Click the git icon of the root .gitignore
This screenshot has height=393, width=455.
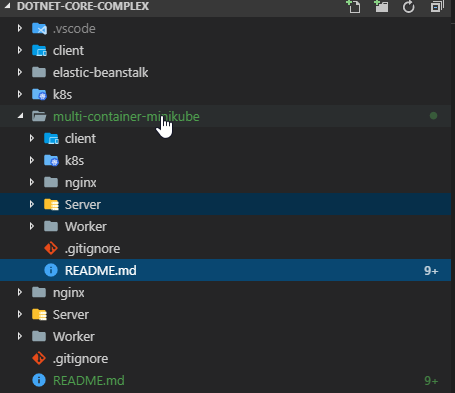pos(39,358)
